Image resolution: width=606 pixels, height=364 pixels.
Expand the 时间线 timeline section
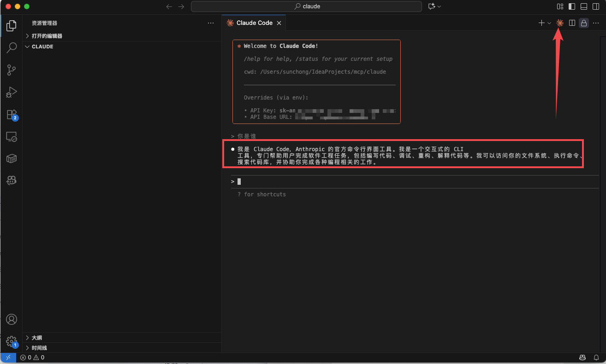click(39, 348)
